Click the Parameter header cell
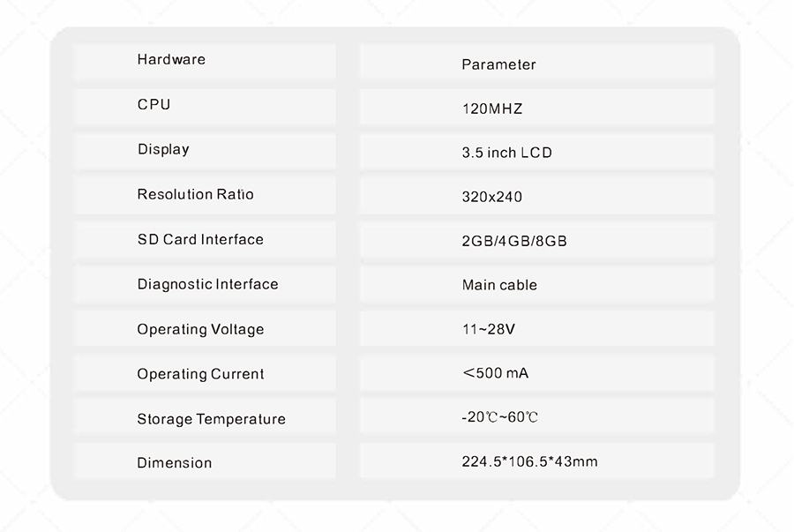The width and height of the screenshot is (794, 532). (498, 64)
